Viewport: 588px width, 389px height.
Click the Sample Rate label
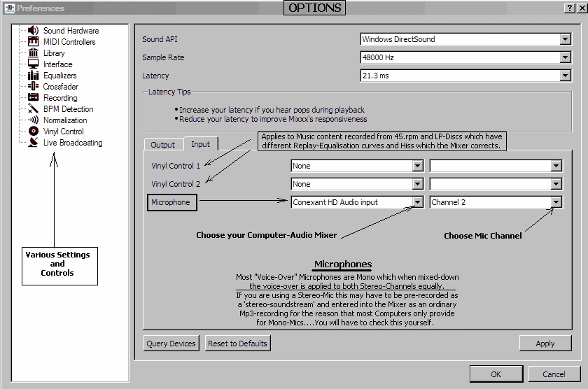click(163, 57)
